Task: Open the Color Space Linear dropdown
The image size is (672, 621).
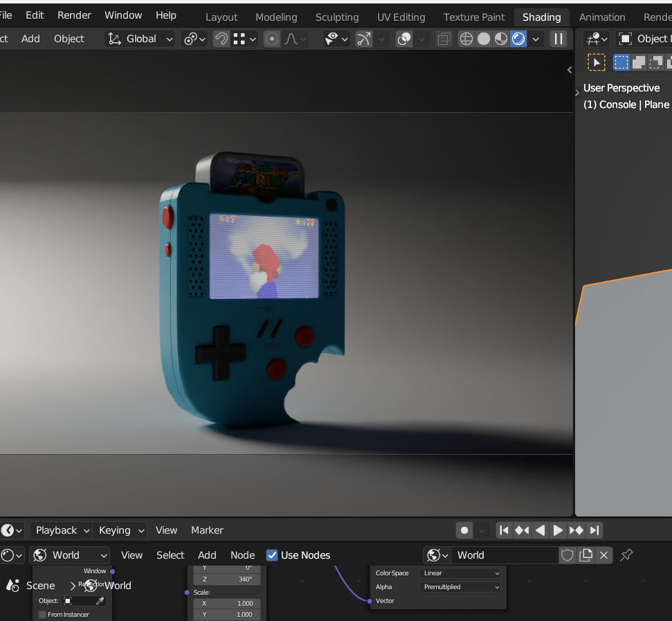Action: point(461,573)
